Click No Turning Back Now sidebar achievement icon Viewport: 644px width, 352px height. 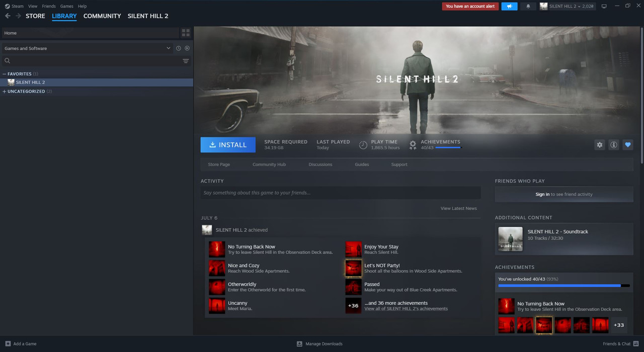click(x=506, y=306)
